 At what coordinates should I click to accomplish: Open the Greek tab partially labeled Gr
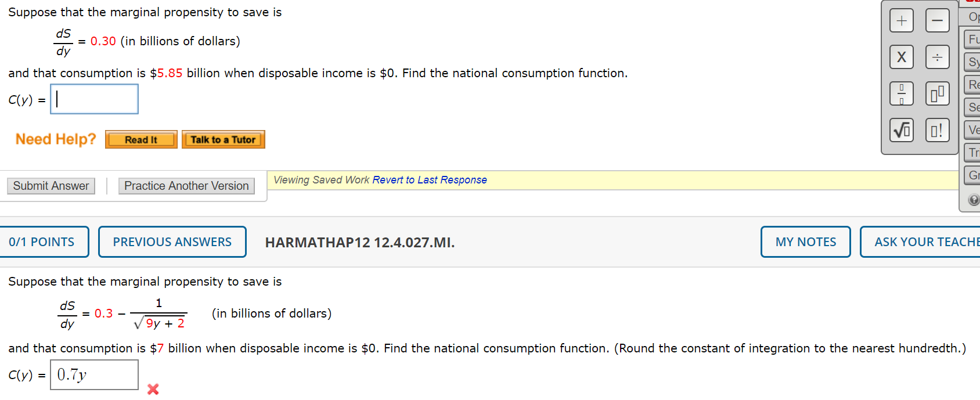tap(972, 175)
